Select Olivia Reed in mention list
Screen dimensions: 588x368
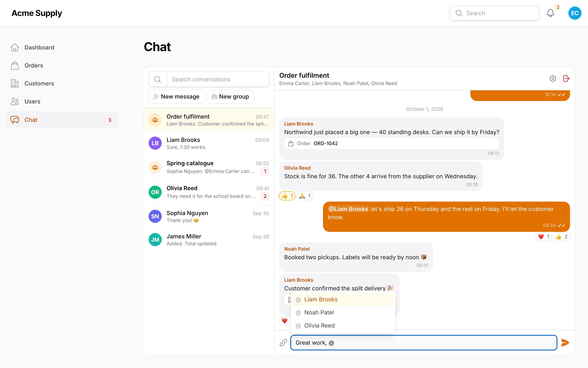pos(343,326)
